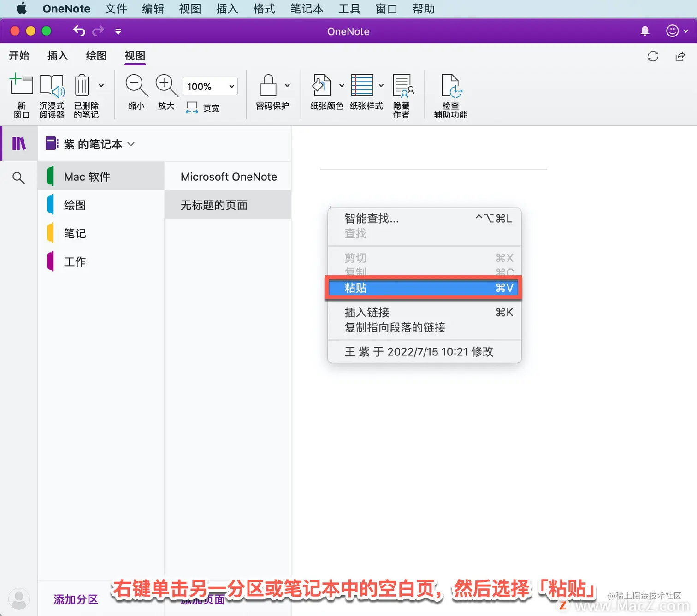This screenshot has height=616, width=697.
Task: Choose 粘贴 in the context menu
Action: (424, 288)
